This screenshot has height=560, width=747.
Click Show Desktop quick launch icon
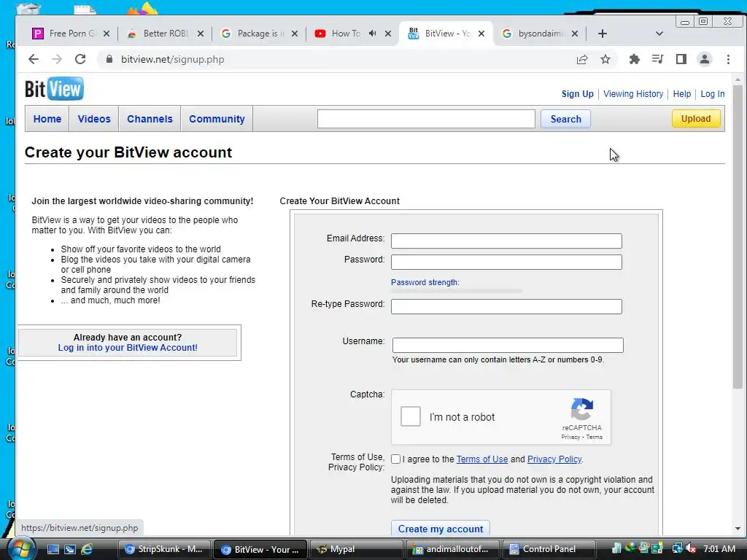(53, 549)
